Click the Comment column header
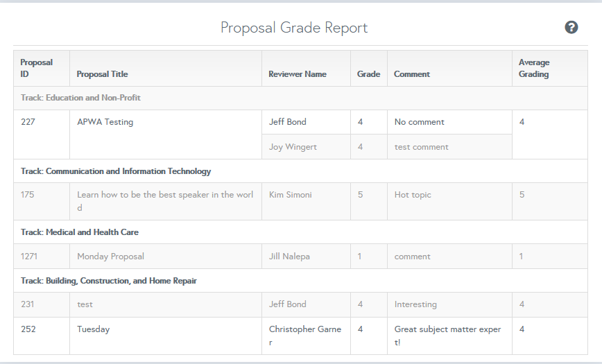Viewport: 602px width, 364px height. [x=412, y=74]
